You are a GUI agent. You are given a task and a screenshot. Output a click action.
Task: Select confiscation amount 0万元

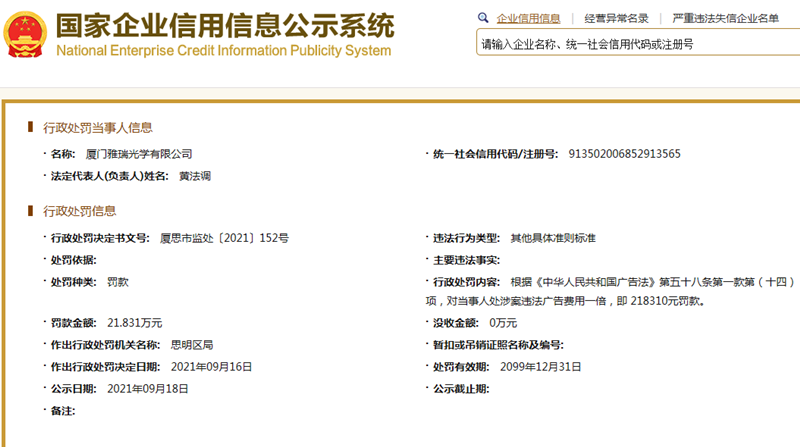tap(503, 323)
